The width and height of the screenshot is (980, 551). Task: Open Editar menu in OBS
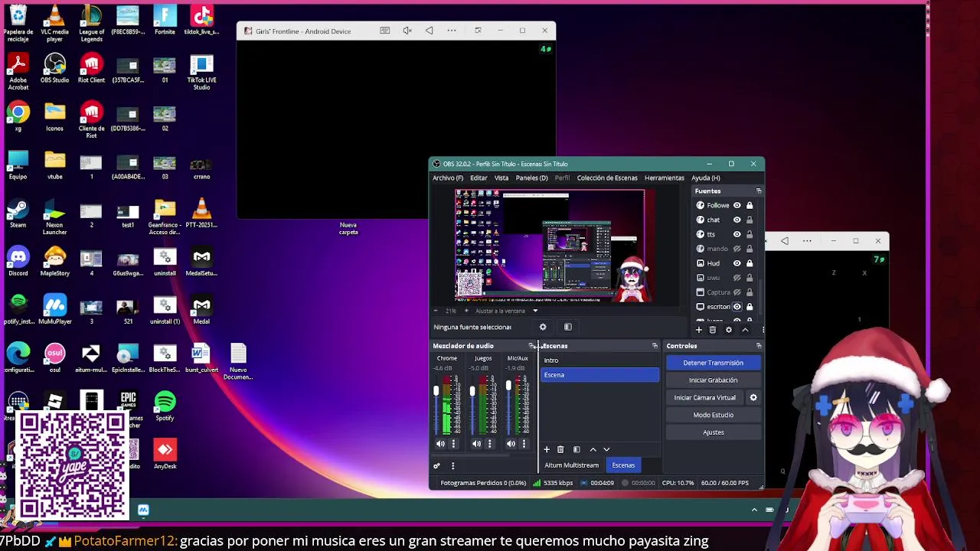coord(479,178)
